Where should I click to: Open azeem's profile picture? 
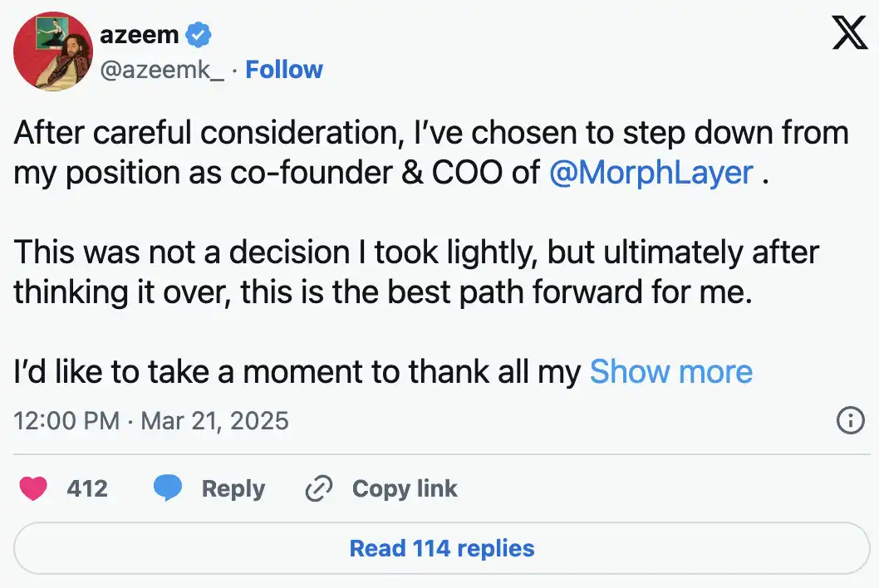tap(52, 51)
